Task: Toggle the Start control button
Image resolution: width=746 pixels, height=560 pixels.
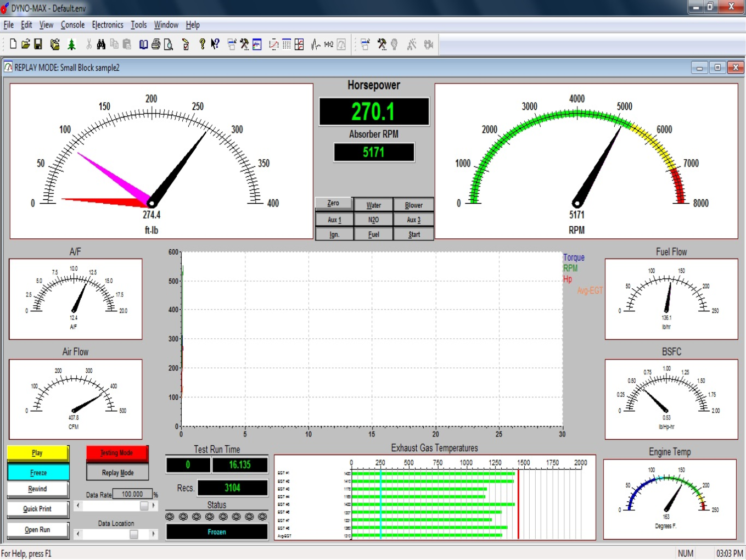Action: coord(414,234)
